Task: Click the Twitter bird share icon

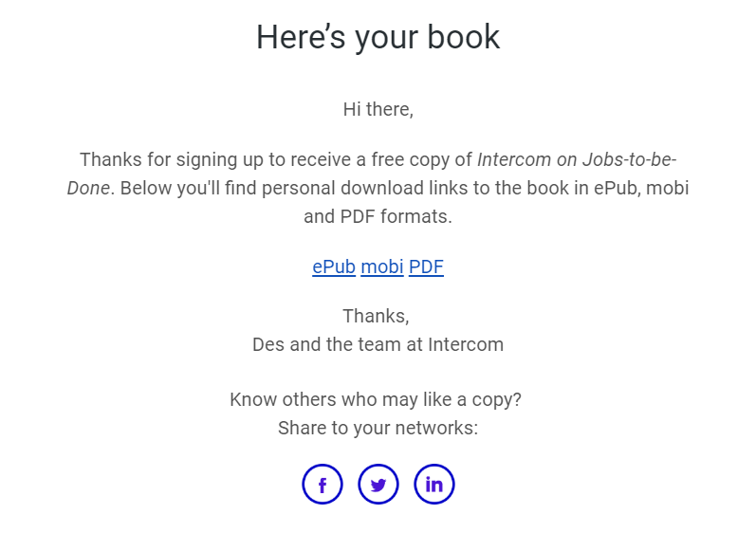Action: 378,484
